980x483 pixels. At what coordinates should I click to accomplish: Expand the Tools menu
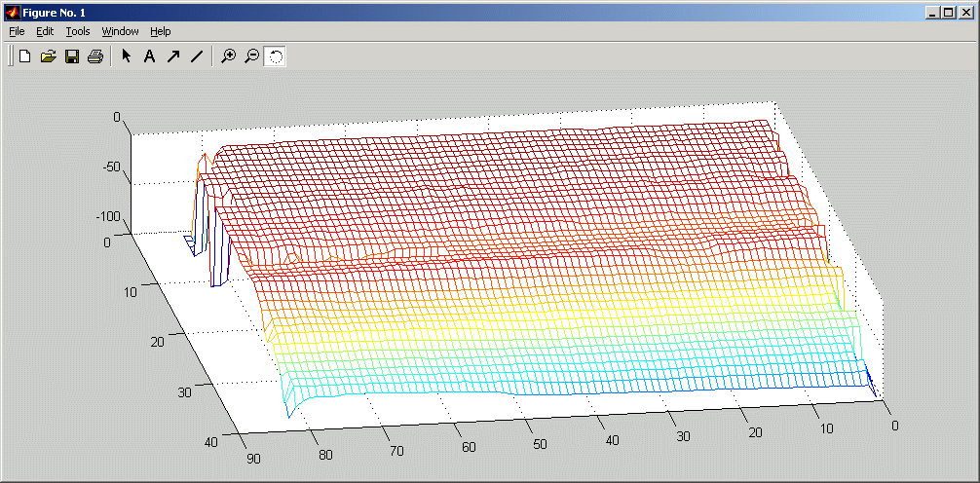pyautogui.click(x=78, y=31)
